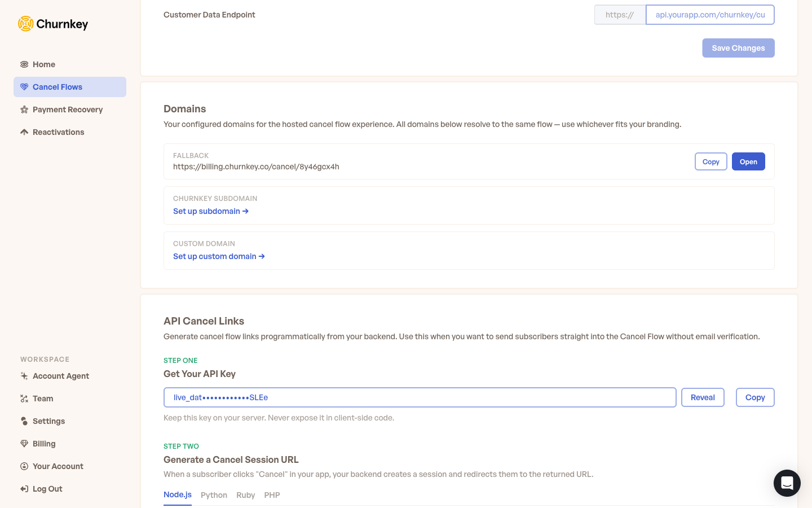Open Settings from sidebar

(70, 421)
